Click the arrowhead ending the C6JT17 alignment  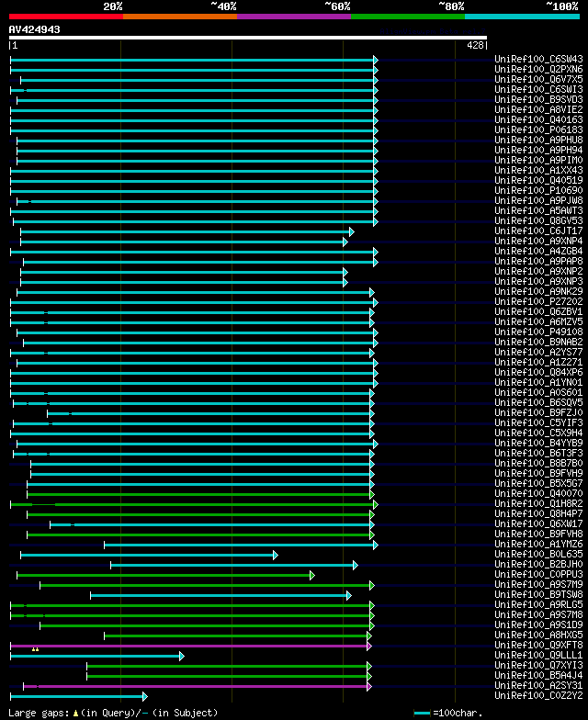(352, 231)
